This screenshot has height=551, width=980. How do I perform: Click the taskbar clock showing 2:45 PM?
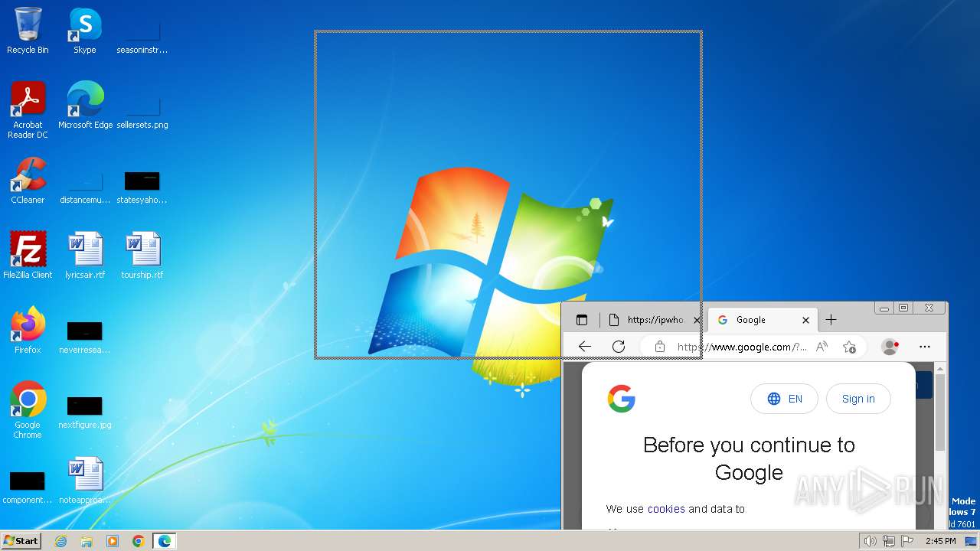point(940,541)
